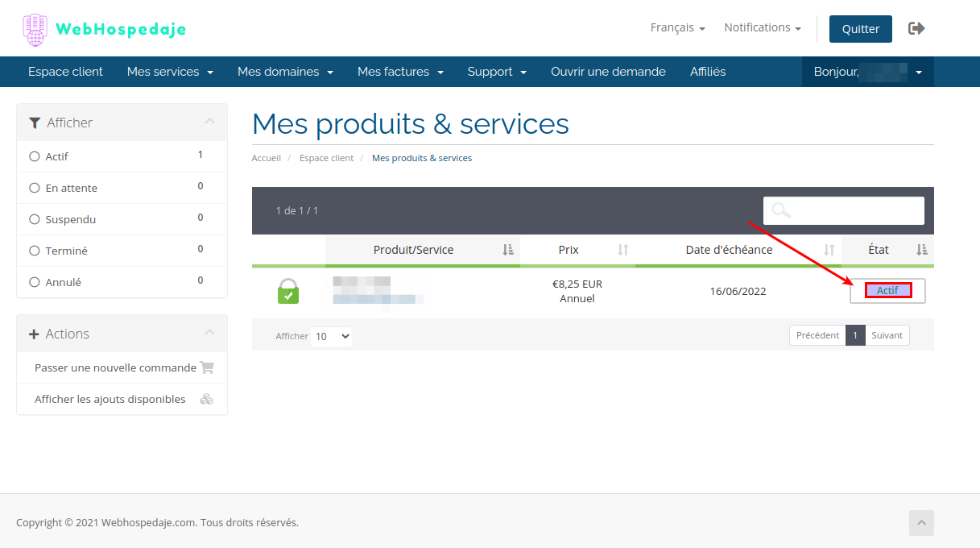Expand the Support menu

[x=497, y=72]
